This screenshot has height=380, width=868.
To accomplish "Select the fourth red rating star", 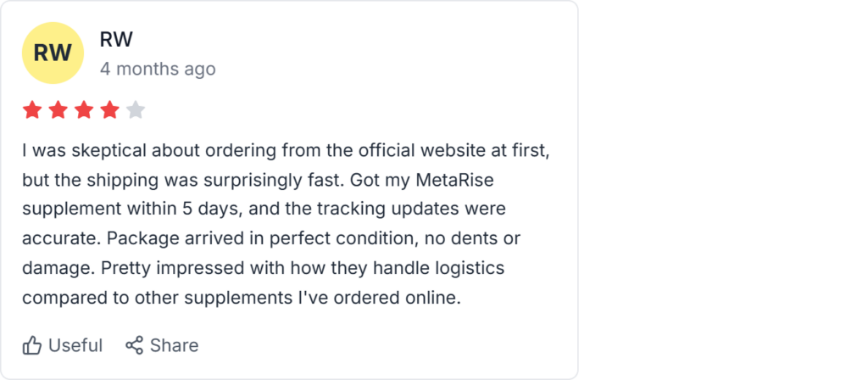I will [x=110, y=110].
